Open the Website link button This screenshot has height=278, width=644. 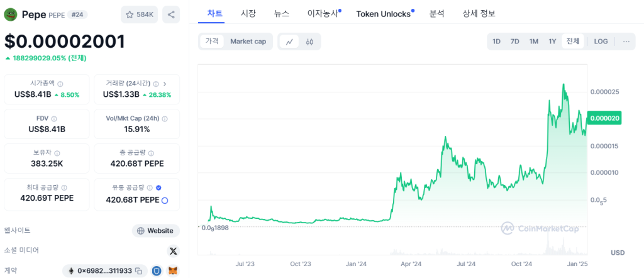coord(155,231)
